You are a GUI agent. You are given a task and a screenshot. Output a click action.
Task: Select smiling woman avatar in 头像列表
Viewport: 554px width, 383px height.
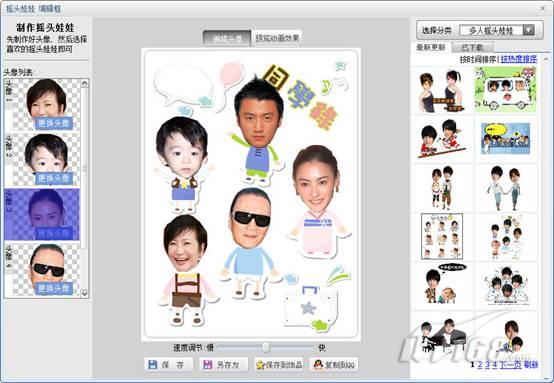point(42,105)
